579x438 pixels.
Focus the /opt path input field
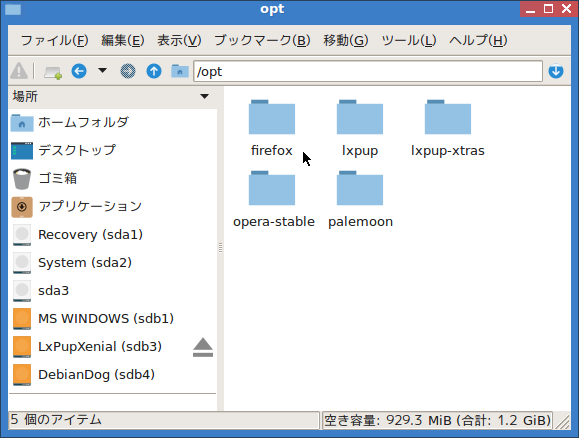pos(368,71)
